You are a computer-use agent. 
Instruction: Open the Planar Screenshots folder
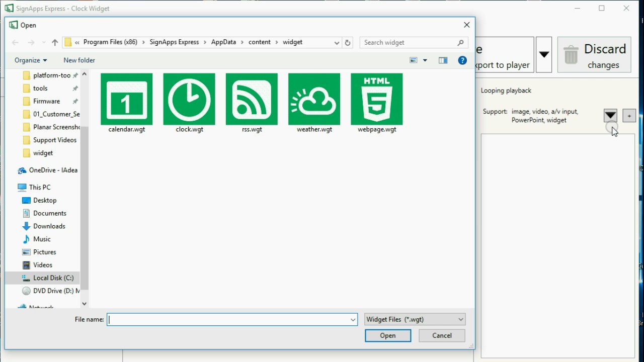coord(50,127)
